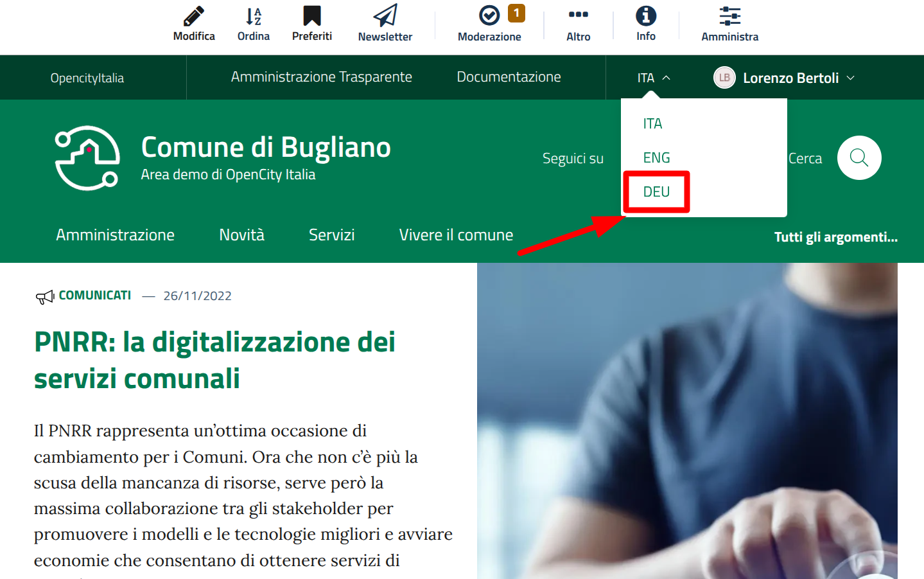
Task: Open the COMUNICATI category link
Action: [x=95, y=296]
